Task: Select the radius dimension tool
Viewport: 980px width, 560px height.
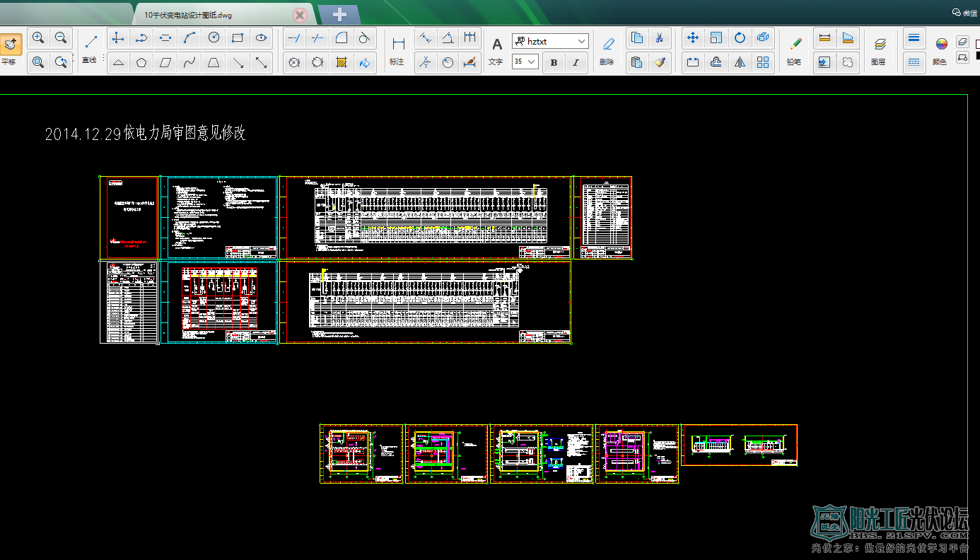Action: 448,62
